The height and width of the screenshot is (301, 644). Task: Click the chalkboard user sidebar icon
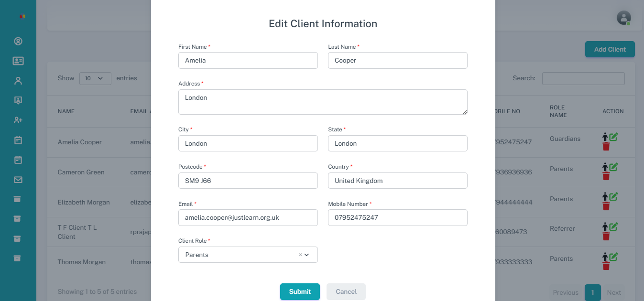pos(18,100)
